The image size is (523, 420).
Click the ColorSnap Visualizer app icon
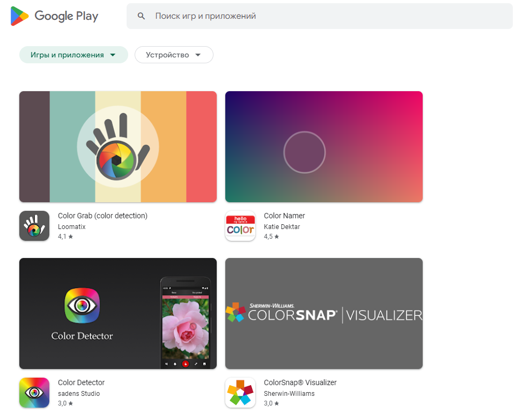click(x=240, y=392)
